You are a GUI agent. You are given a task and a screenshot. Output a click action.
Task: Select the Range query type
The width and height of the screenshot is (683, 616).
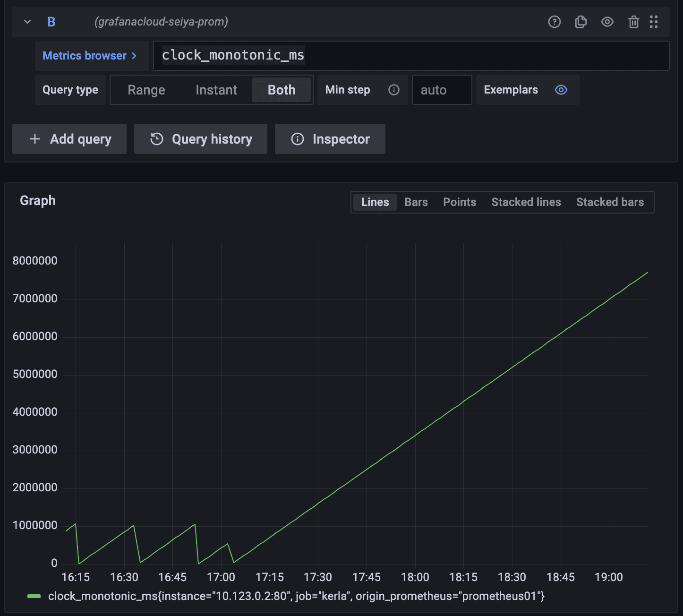coord(146,90)
